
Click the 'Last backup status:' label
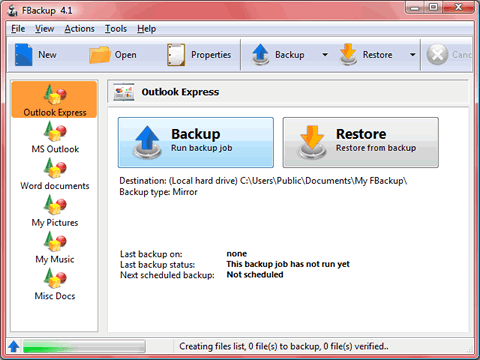coord(158,265)
